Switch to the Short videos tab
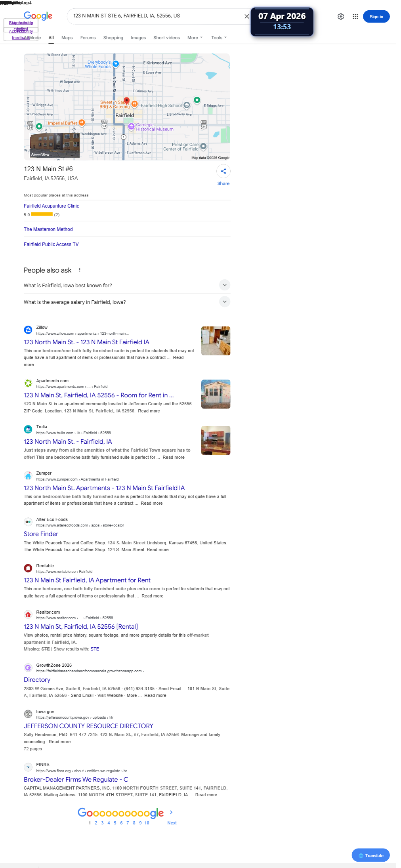401x868 pixels. point(166,38)
